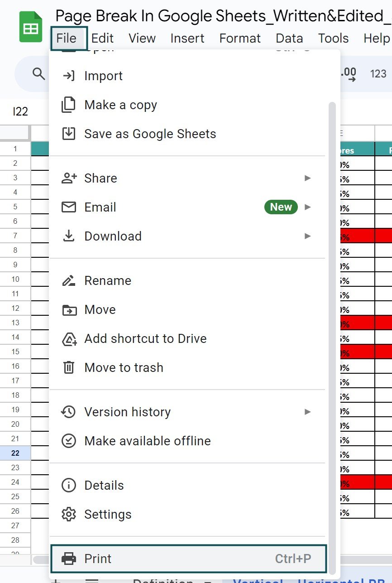
Task: Open the Edit menu
Action: pos(102,39)
